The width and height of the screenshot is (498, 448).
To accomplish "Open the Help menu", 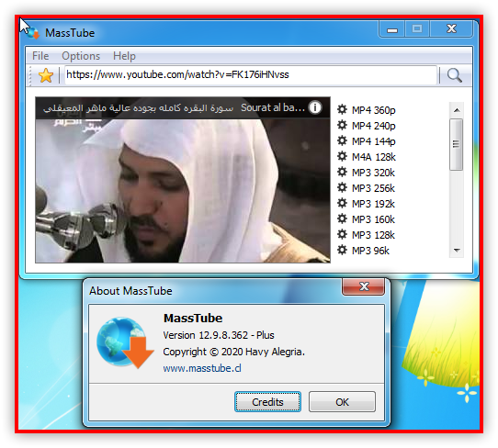I will click(125, 56).
